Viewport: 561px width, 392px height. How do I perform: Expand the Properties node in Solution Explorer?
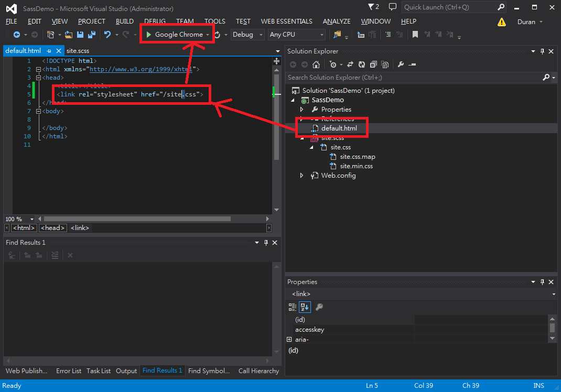coord(301,110)
